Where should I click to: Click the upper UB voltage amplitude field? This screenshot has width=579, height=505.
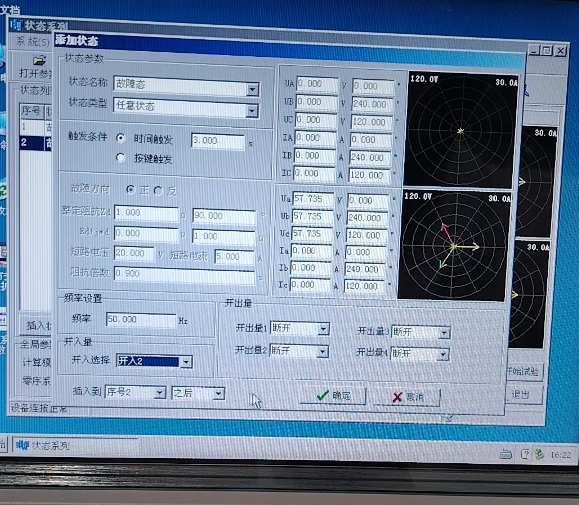(x=316, y=102)
